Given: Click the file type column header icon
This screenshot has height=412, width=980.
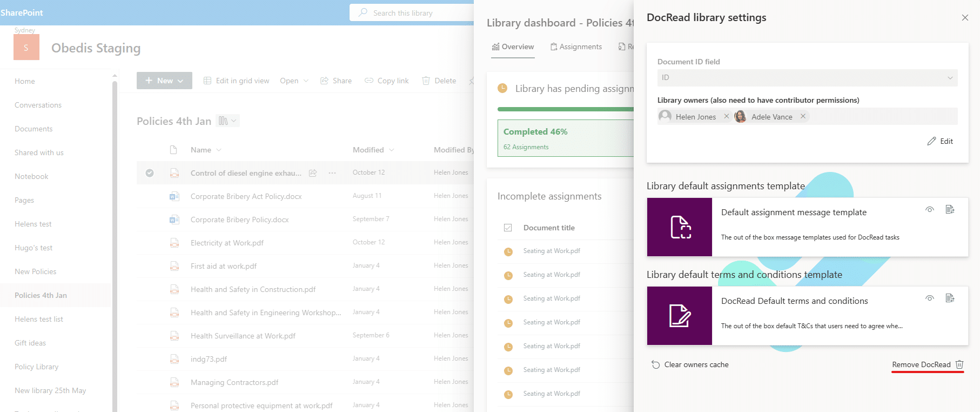Looking at the screenshot, I should click(173, 150).
